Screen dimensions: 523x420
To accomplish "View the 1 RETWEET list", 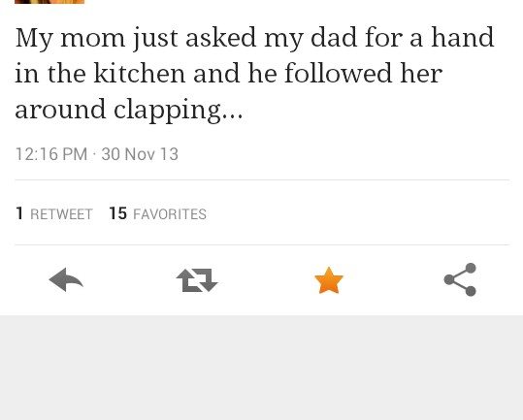I will pos(54,213).
